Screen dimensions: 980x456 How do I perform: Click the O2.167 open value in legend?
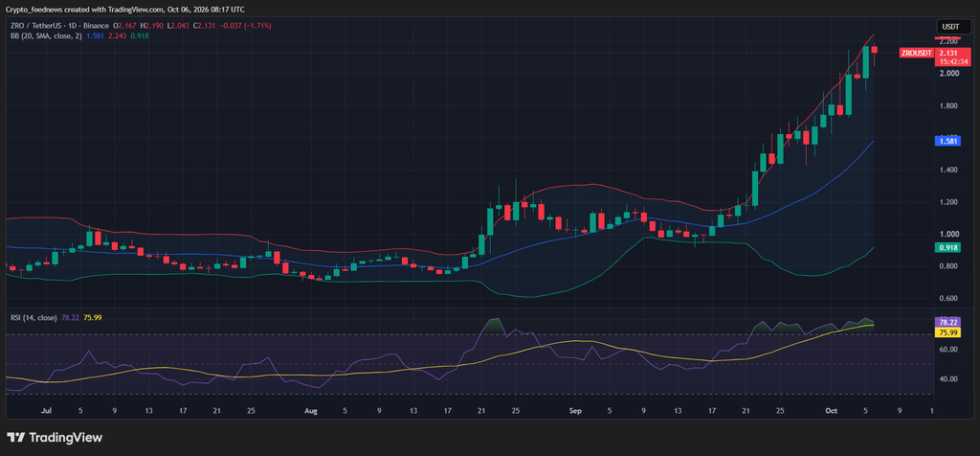coord(124,26)
